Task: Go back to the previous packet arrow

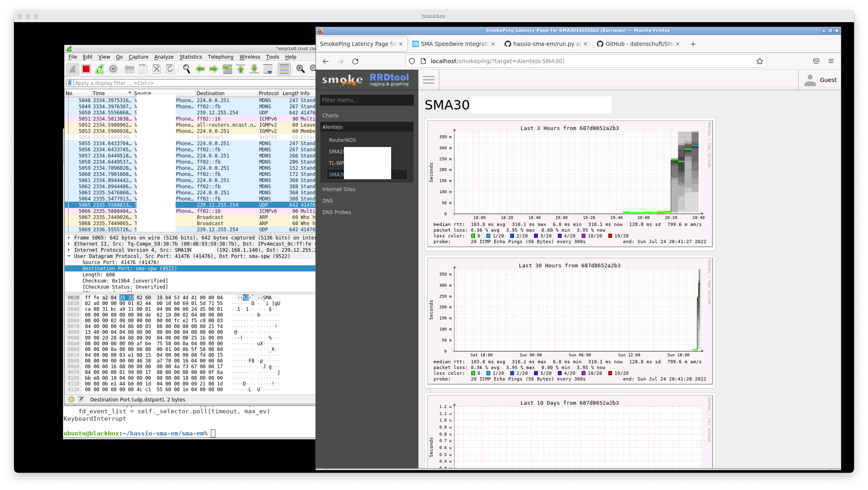Action: point(200,69)
